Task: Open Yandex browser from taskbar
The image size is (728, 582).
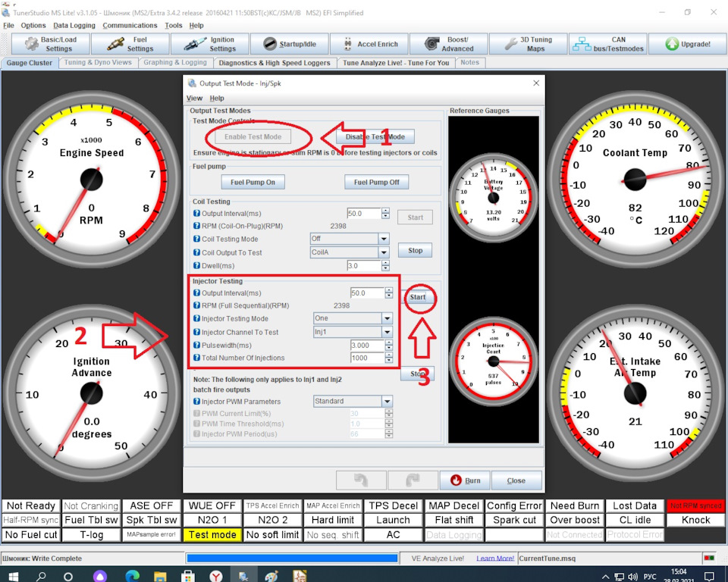Action: point(216,576)
